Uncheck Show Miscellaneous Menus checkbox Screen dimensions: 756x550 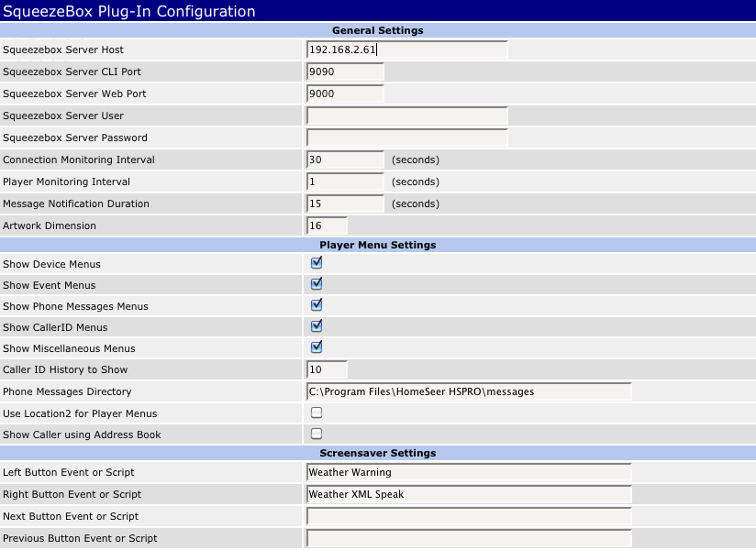pos(317,347)
